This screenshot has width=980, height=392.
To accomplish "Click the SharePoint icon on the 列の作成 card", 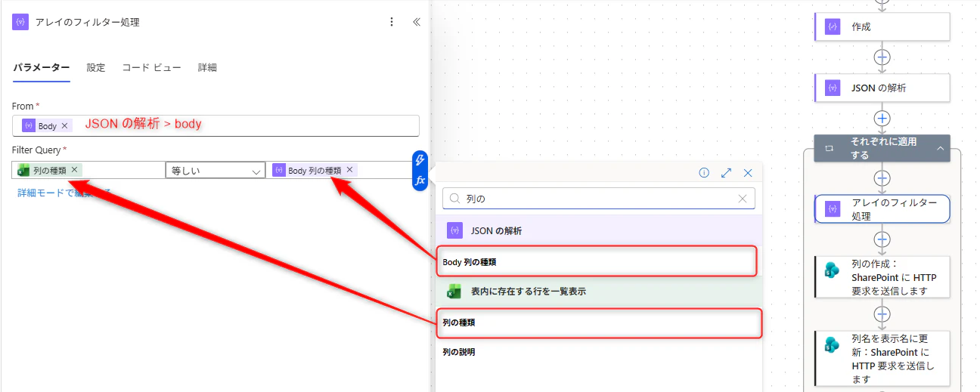I will (x=833, y=270).
